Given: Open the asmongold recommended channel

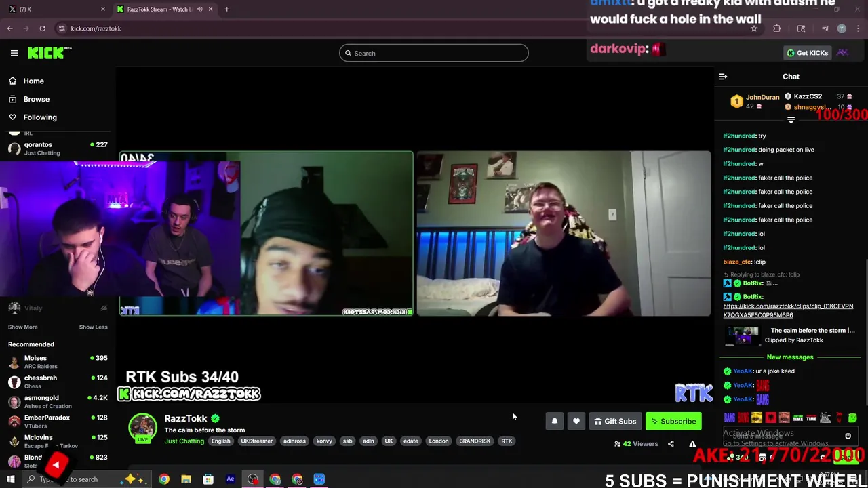Looking at the screenshot, I should [x=58, y=401].
